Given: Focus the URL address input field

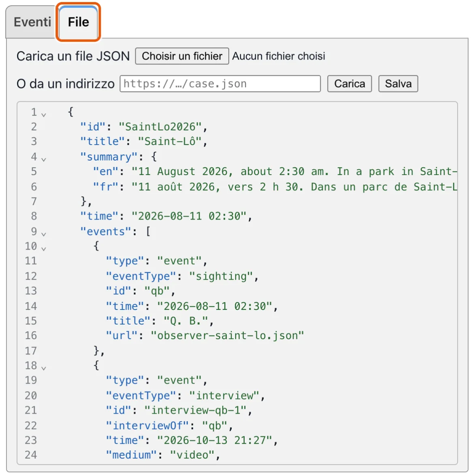Looking at the screenshot, I should (x=220, y=84).
